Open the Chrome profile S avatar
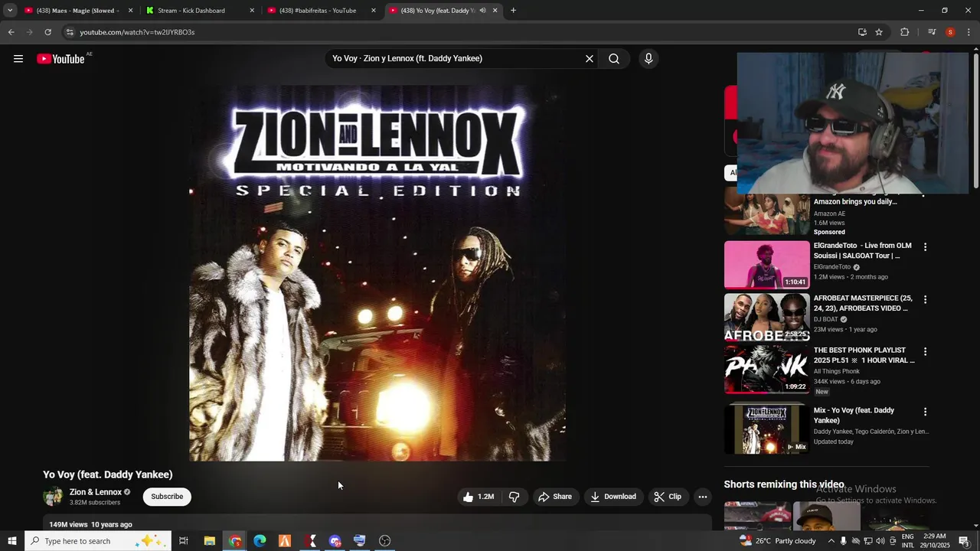The height and width of the screenshot is (551, 980). [950, 32]
